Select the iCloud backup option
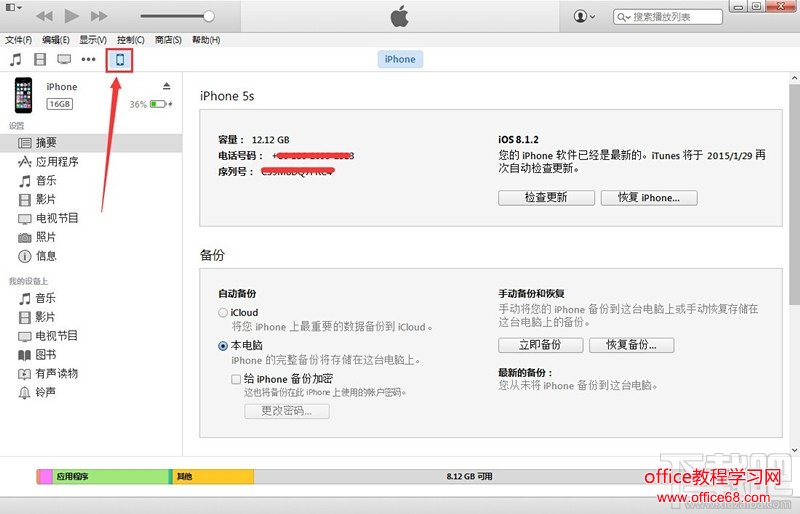Viewport: 800px width, 514px height. [x=223, y=313]
